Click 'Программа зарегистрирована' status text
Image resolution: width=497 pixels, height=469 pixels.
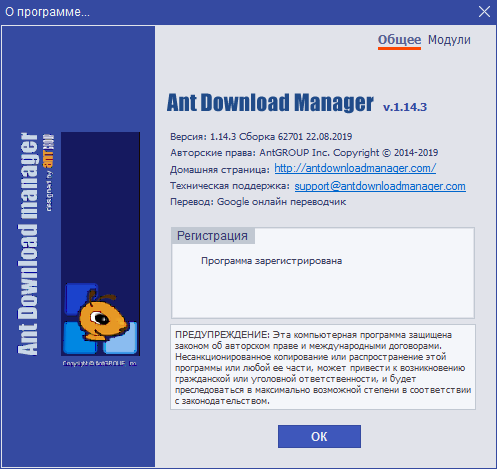point(271,261)
